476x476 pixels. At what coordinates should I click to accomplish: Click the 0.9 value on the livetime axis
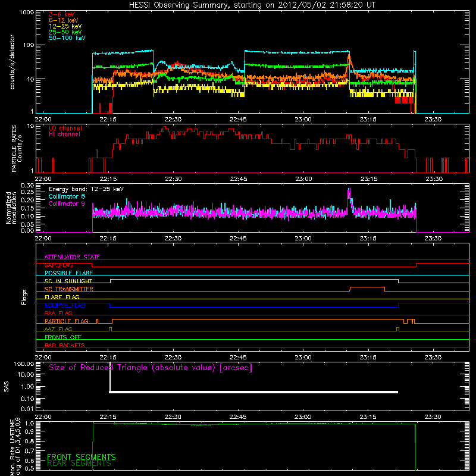point(29,432)
